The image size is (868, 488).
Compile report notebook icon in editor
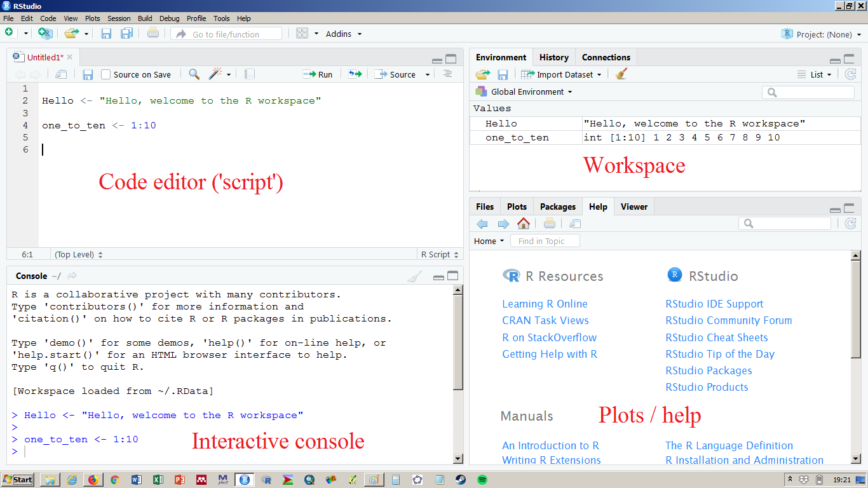[250, 74]
